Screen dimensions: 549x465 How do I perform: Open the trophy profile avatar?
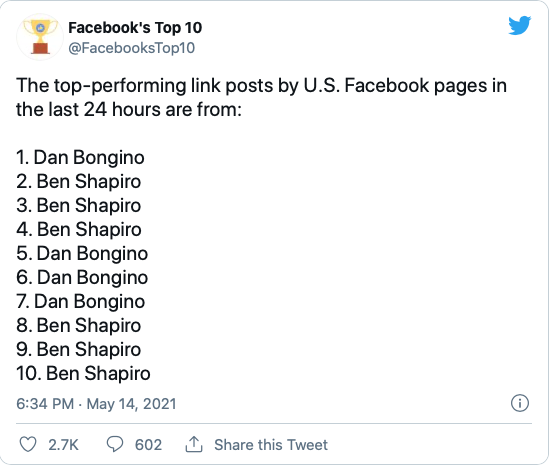click(40, 37)
